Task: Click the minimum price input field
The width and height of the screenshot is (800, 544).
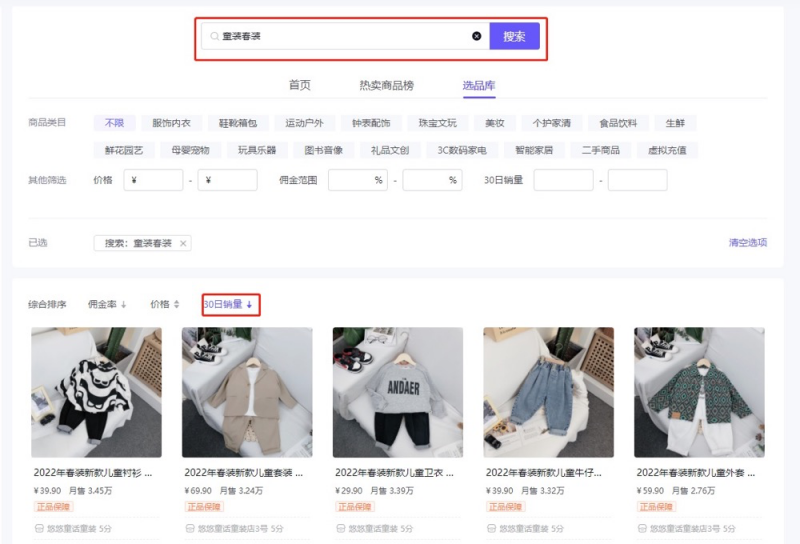Action: point(153,180)
